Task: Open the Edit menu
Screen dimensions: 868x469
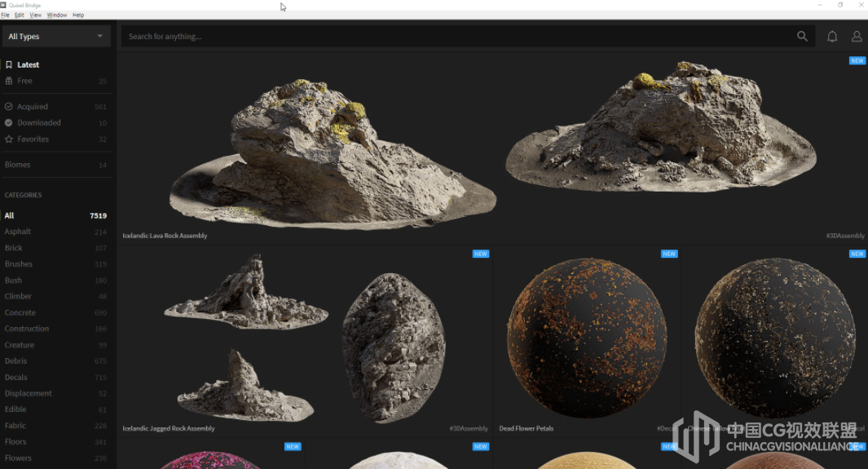Action: pyautogui.click(x=20, y=15)
